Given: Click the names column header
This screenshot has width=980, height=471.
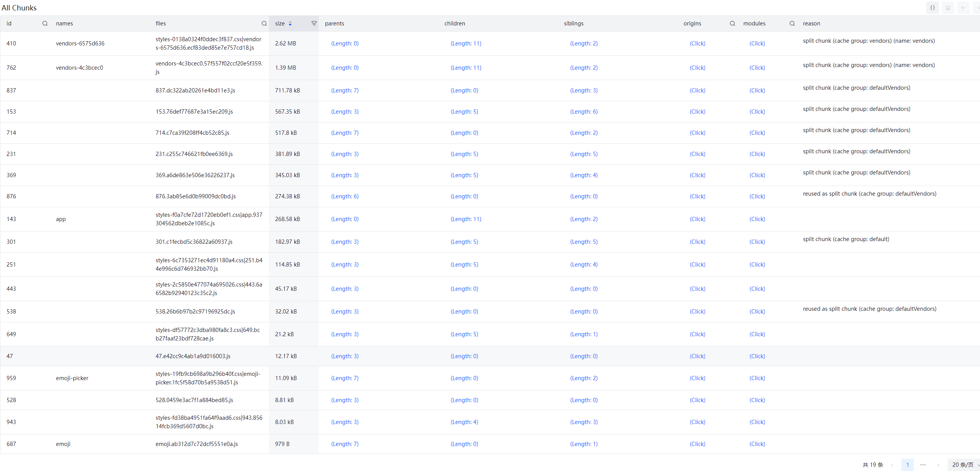Looking at the screenshot, I should point(64,23).
